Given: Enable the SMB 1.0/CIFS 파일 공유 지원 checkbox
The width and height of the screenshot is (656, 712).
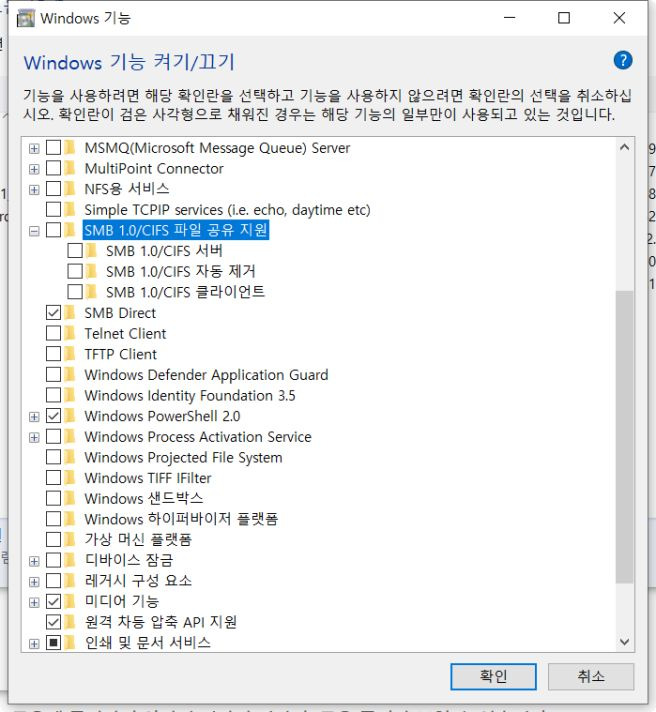Looking at the screenshot, I should click(x=53, y=230).
